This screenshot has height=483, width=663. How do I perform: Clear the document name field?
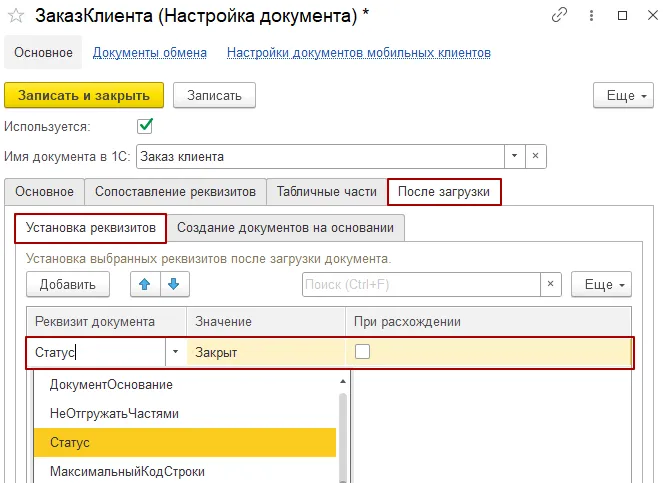(x=537, y=156)
